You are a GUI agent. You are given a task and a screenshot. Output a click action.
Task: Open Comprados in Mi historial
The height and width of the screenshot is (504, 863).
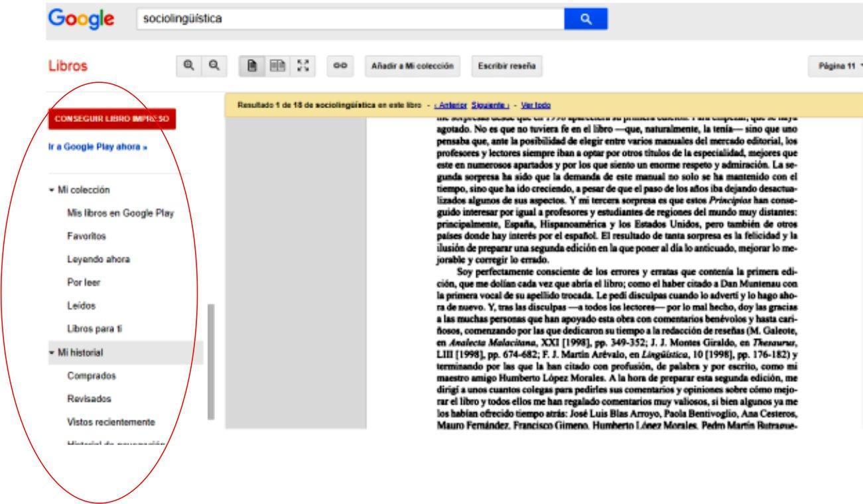pos(92,376)
